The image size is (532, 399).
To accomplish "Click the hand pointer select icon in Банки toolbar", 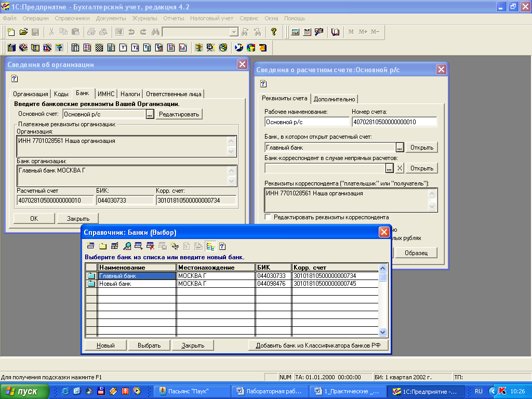I will (x=175, y=246).
